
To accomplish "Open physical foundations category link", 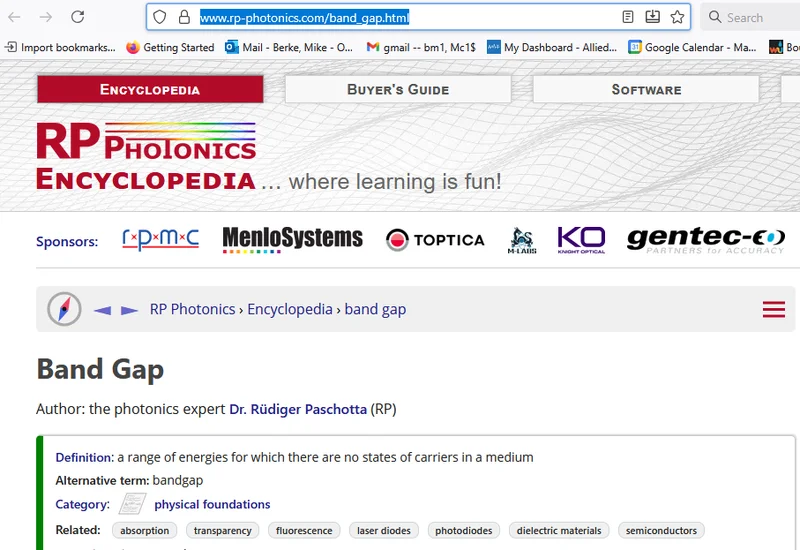I will (212, 504).
